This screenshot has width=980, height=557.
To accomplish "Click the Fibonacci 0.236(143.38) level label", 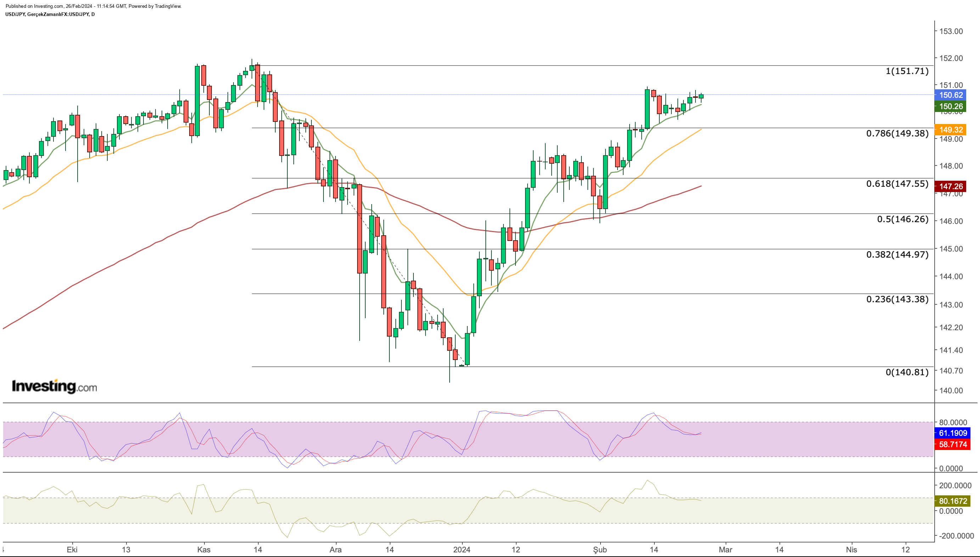I will pyautogui.click(x=897, y=299).
